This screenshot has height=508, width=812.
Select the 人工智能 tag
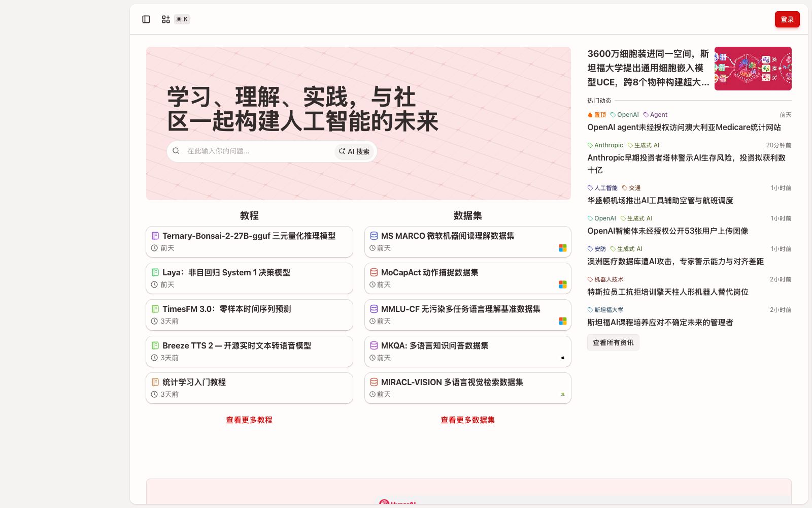pyautogui.click(x=602, y=188)
